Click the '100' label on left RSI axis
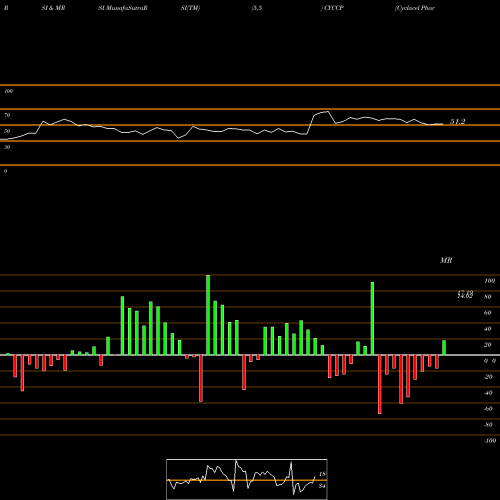The image size is (500, 500). click(x=8, y=91)
